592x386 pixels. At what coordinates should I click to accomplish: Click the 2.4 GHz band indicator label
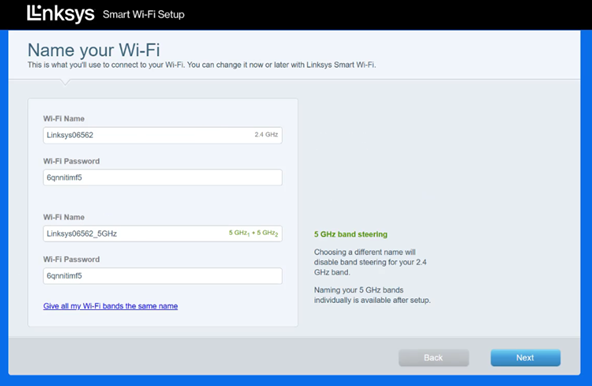tap(266, 134)
